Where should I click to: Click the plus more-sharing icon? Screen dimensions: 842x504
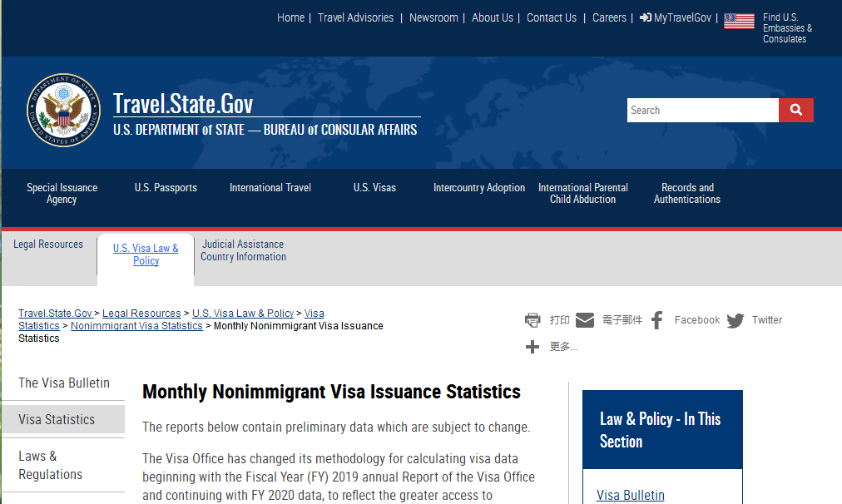(532, 347)
